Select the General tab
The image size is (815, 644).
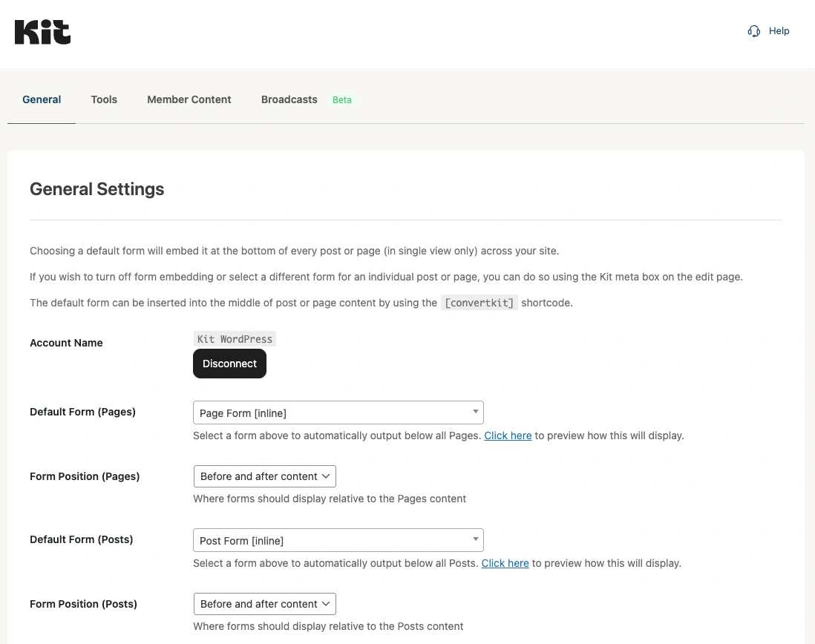41,99
